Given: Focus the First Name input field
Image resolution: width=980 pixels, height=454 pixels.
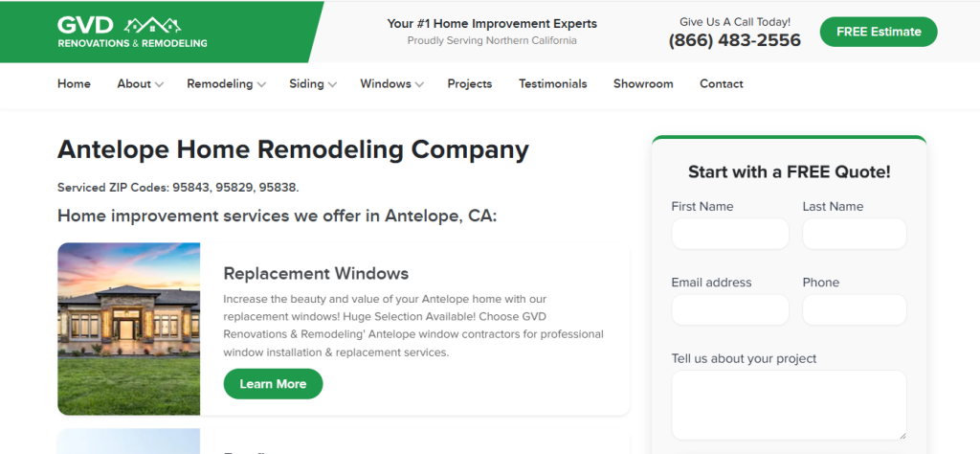Looking at the screenshot, I should coord(730,234).
